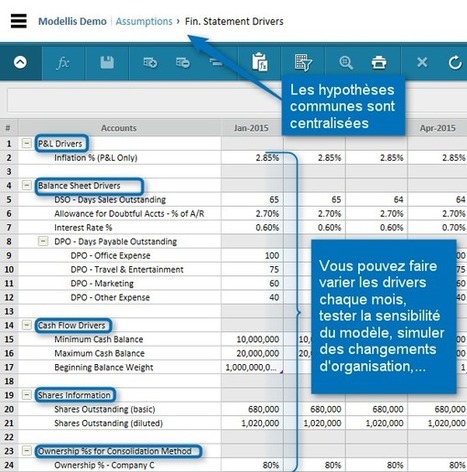Select the Shares Information group label
Screen dimensions: 467x472
tap(74, 395)
